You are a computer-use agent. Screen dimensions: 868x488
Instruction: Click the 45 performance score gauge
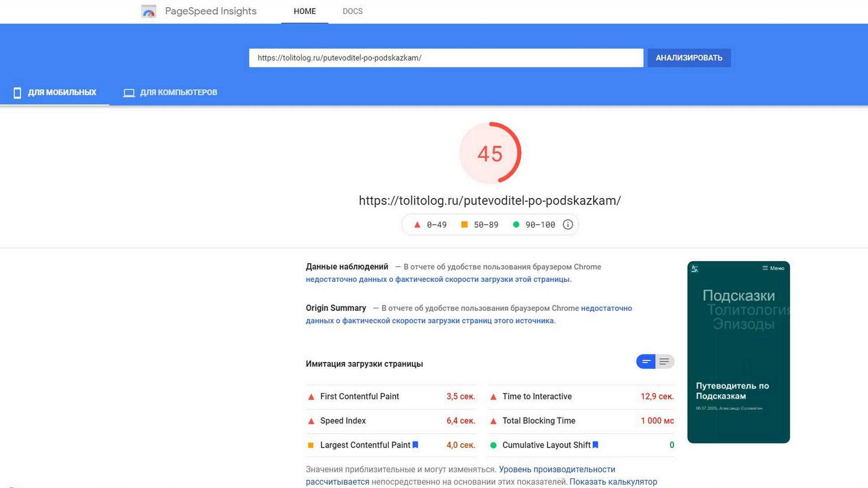(490, 153)
